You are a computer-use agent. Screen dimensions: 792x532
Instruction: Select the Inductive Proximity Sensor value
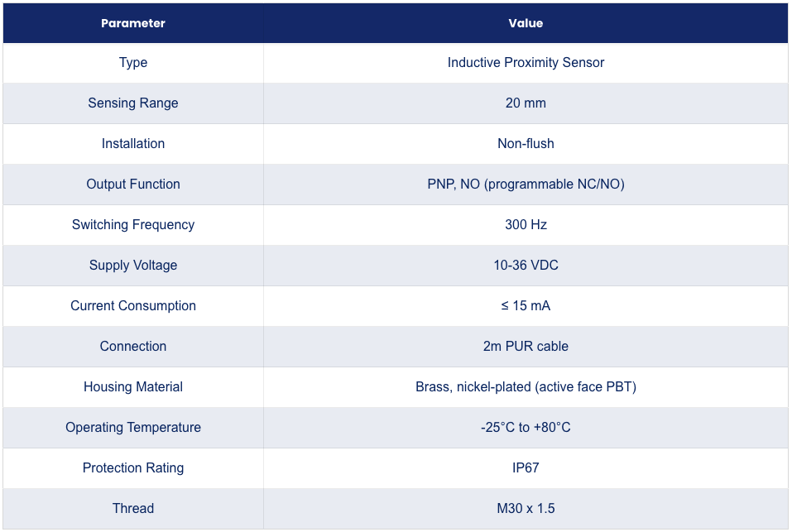coord(526,63)
